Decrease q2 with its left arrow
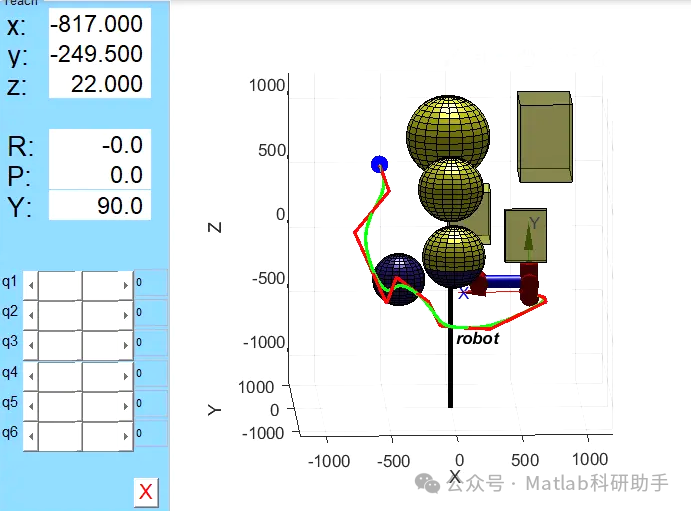The height and width of the screenshot is (511, 691). pos(31,315)
